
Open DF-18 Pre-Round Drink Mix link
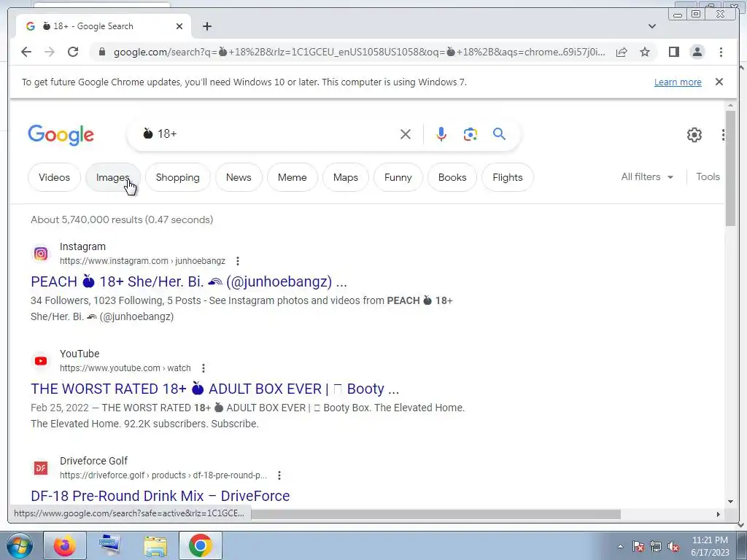(x=160, y=496)
